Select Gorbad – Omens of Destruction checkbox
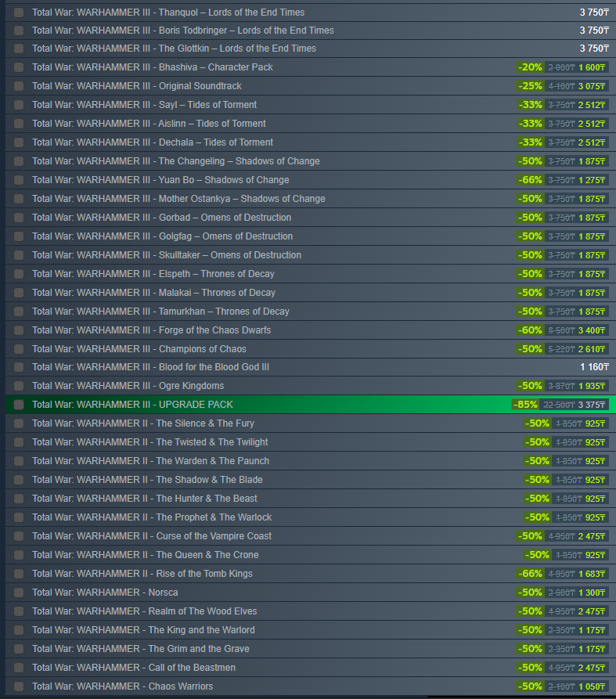 pos(19,218)
